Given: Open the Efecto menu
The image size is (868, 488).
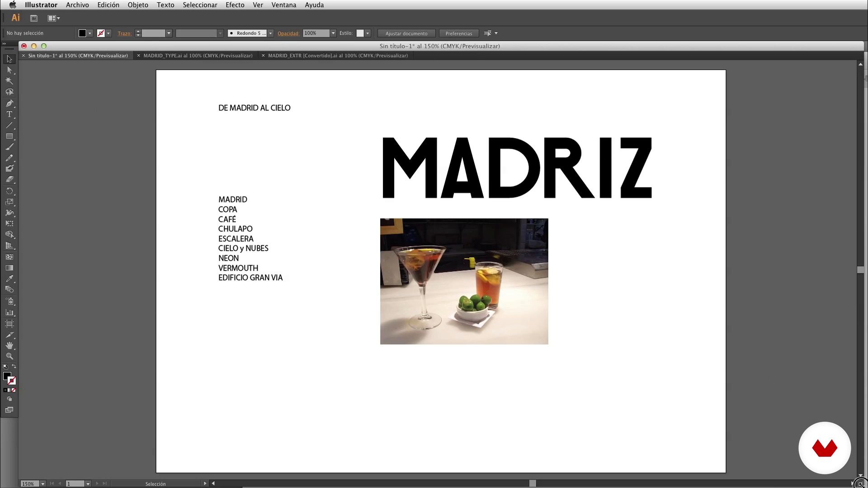Looking at the screenshot, I should (x=235, y=5).
